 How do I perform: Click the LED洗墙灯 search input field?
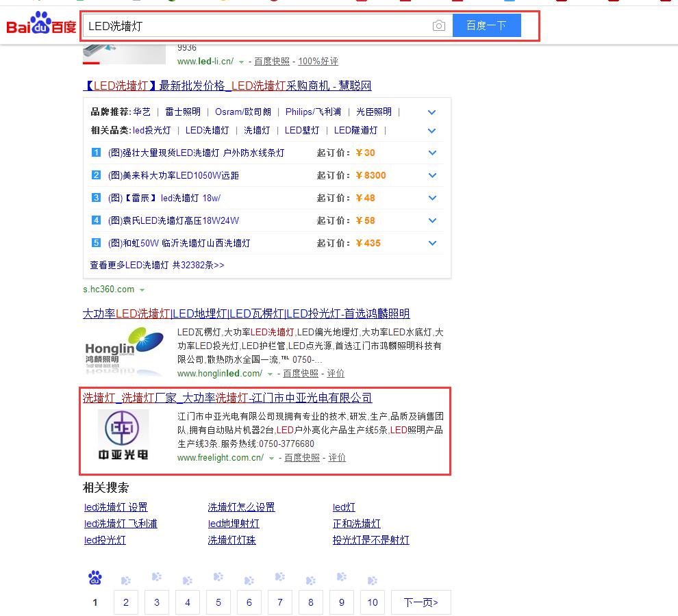257,26
